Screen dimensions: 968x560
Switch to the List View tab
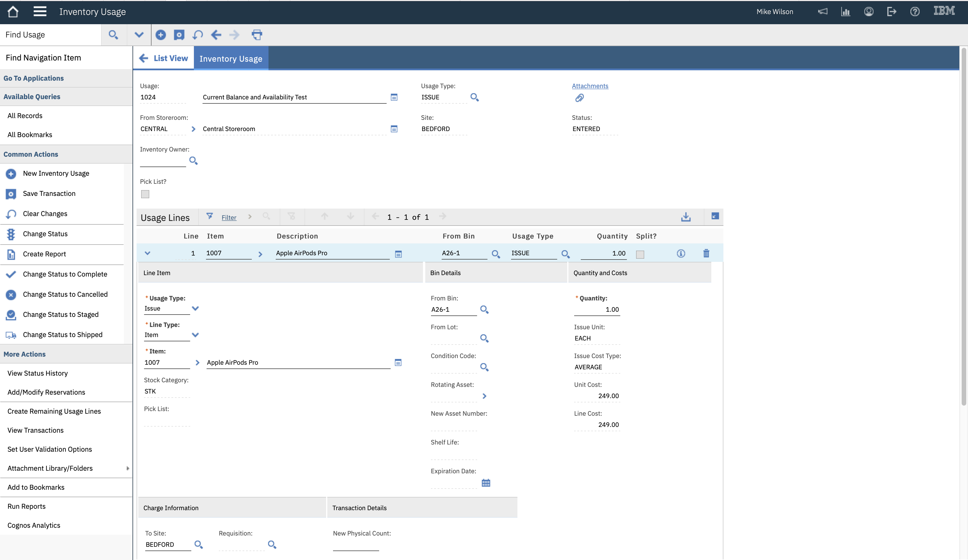pyautogui.click(x=171, y=58)
